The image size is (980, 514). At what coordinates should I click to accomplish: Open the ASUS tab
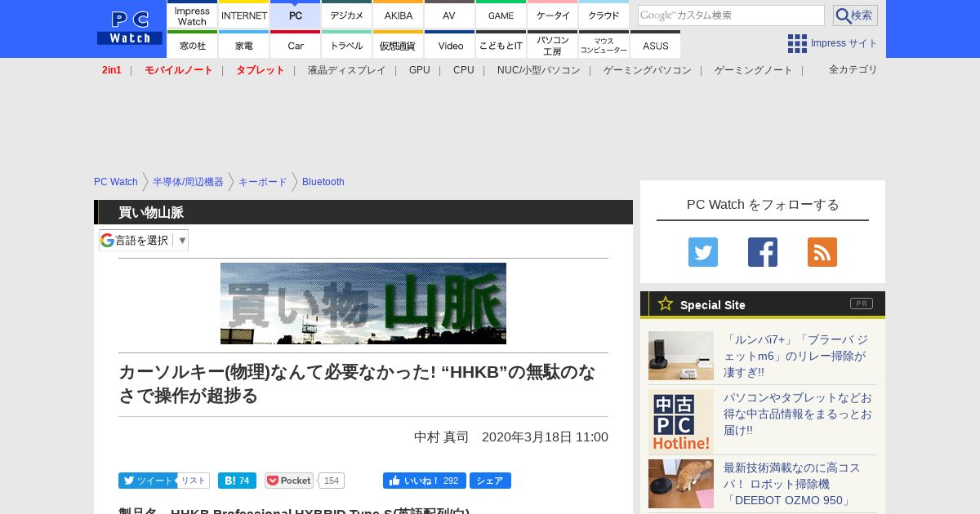(x=656, y=45)
